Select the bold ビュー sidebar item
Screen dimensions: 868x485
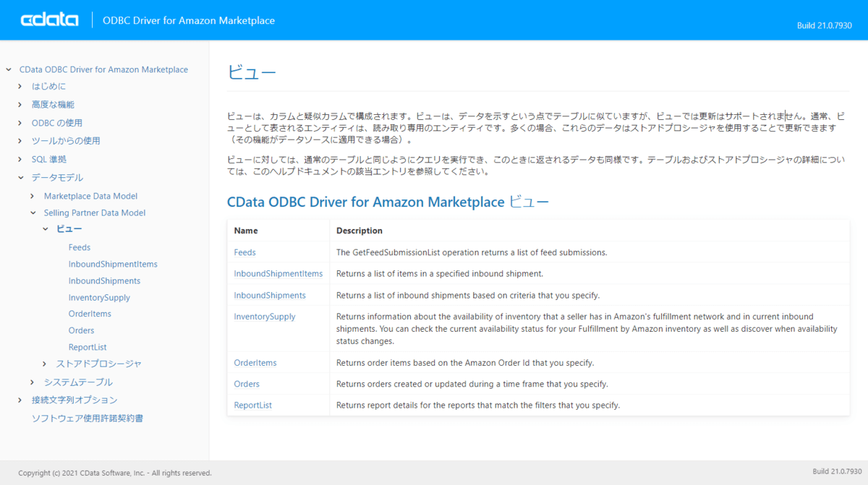click(69, 229)
